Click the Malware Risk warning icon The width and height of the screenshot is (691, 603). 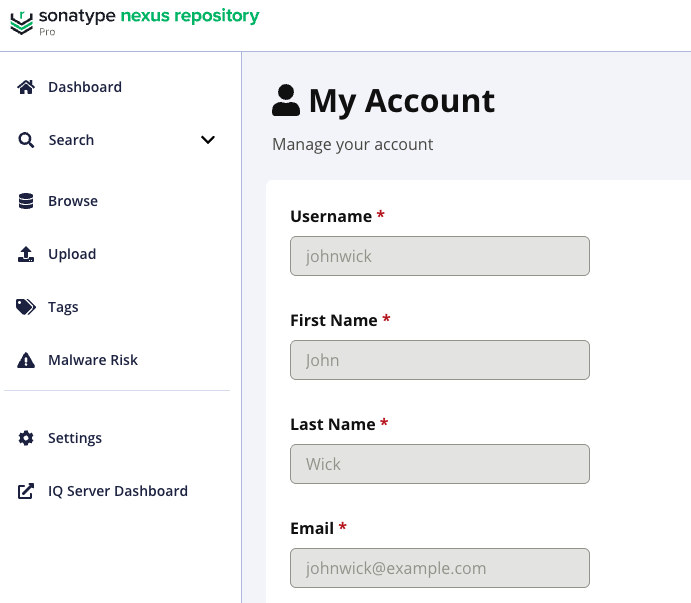tap(26, 360)
